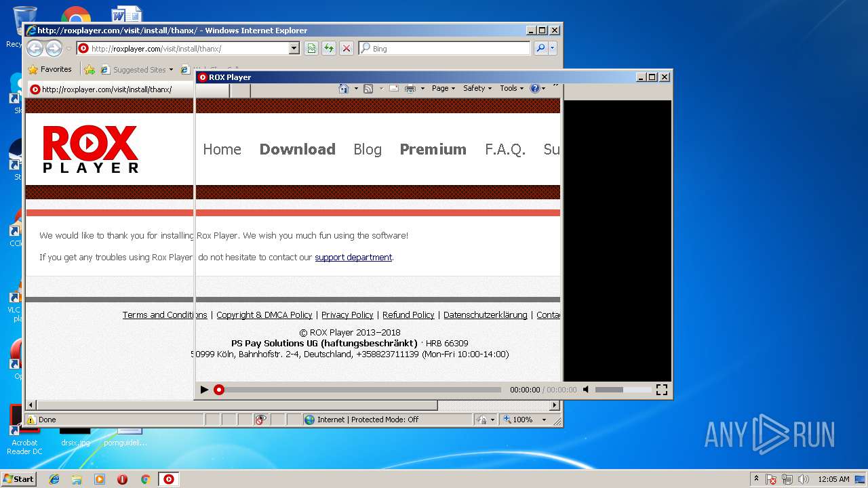Refresh the page with the green arrows icon
This screenshot has height=488, width=868.
329,48
